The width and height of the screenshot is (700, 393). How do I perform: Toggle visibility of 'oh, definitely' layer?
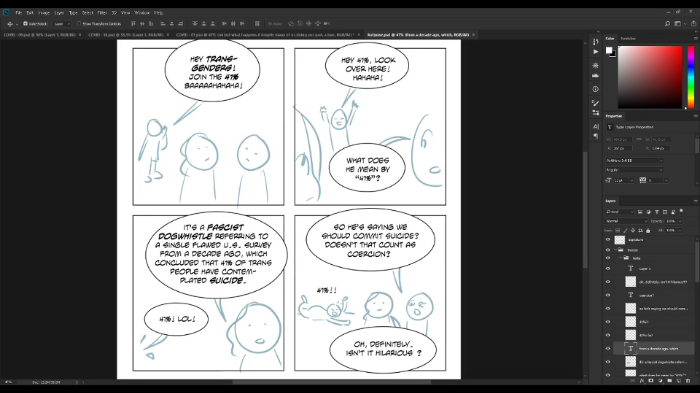tap(608, 282)
